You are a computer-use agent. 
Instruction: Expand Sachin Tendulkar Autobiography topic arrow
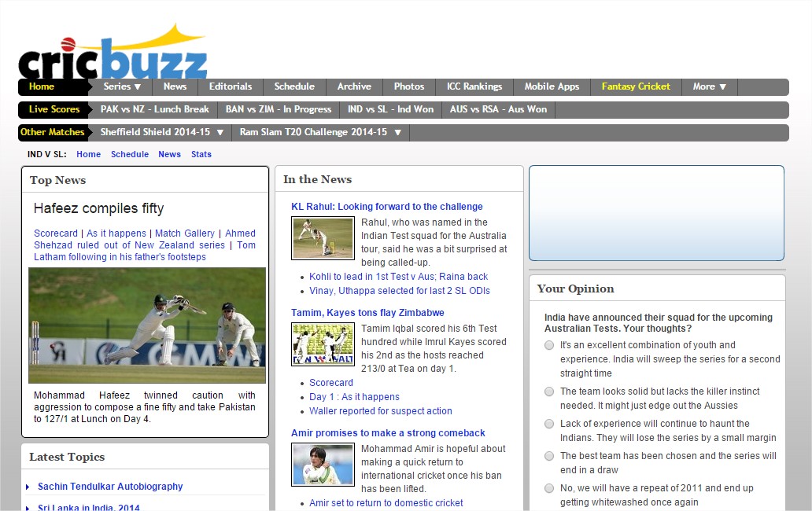(28, 487)
